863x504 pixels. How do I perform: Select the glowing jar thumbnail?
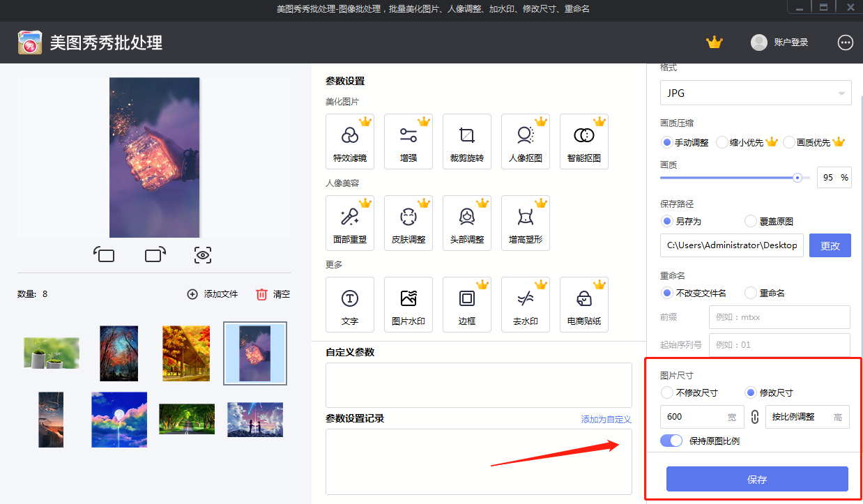254,353
